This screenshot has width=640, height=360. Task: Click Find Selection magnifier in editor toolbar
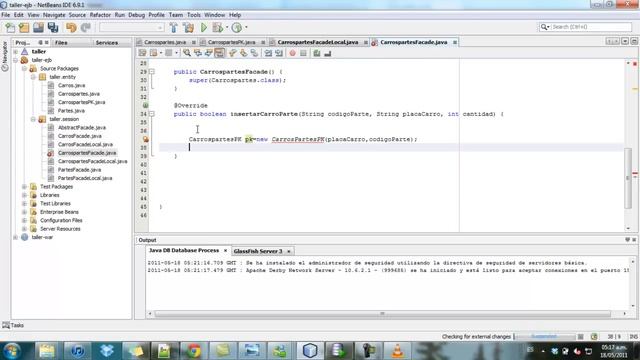pyautogui.click(x=187, y=53)
